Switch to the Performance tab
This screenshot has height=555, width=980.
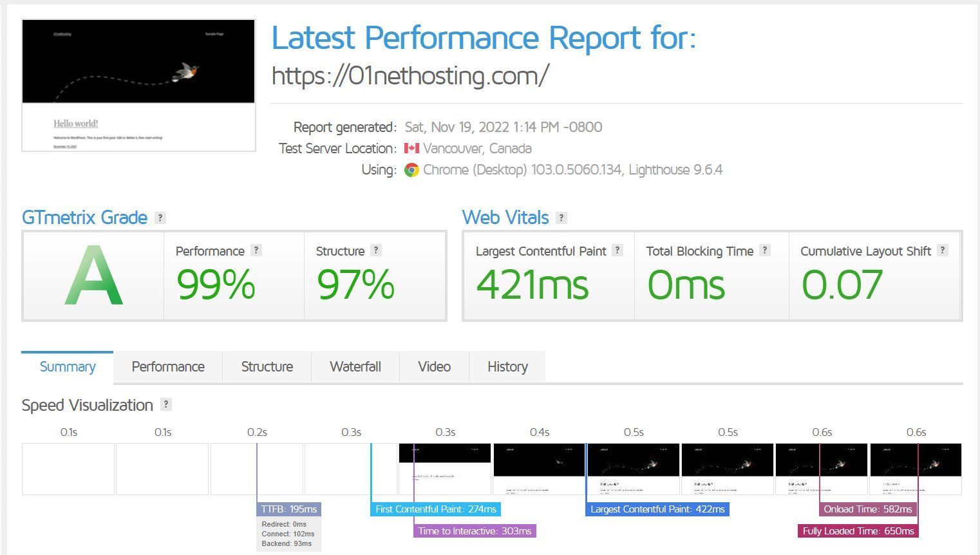[x=168, y=367]
